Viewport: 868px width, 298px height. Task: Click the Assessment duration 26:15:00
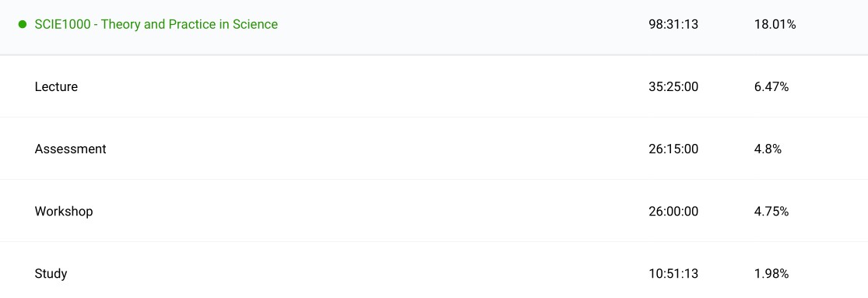(x=673, y=149)
